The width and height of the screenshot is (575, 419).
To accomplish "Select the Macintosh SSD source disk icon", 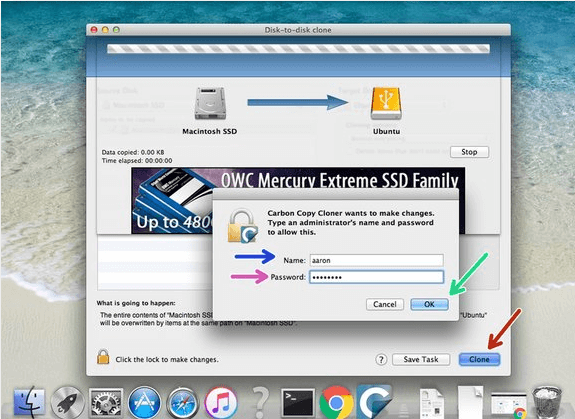I will 210,103.
